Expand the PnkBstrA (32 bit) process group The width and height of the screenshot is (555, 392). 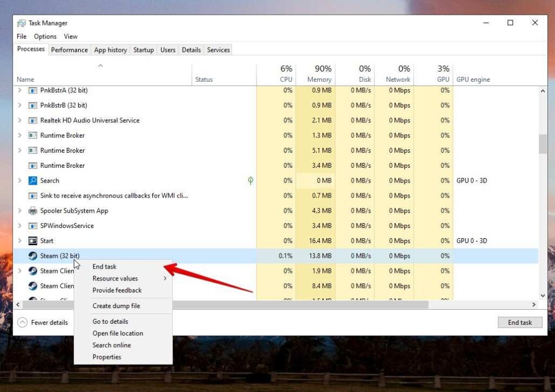[20, 90]
